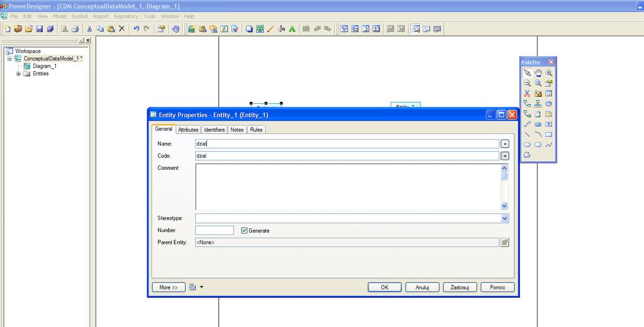This screenshot has width=644, height=327.
Task: Pick the scissors Delete tool in Palette
Action: click(x=527, y=93)
